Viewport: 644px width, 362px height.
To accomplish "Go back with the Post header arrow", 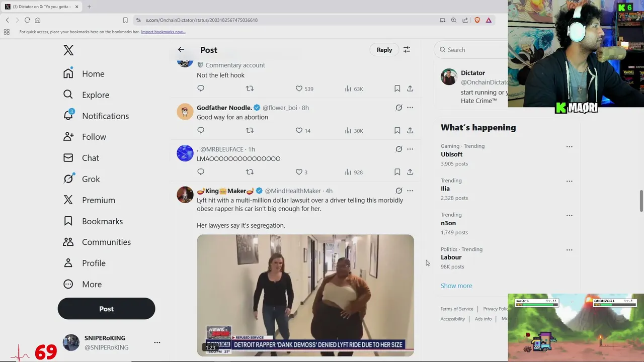I will 181,50.
